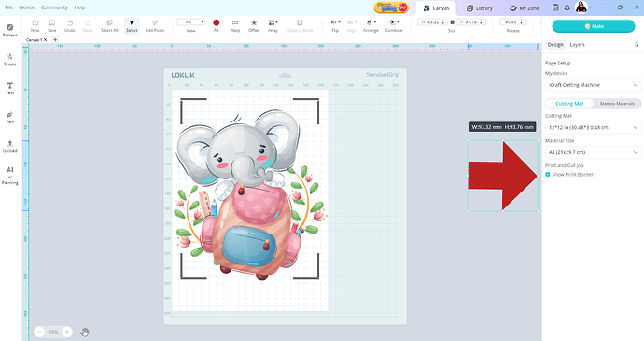Toggle the aspect ratio lock icon
This screenshot has height=341, width=644.
click(452, 22)
